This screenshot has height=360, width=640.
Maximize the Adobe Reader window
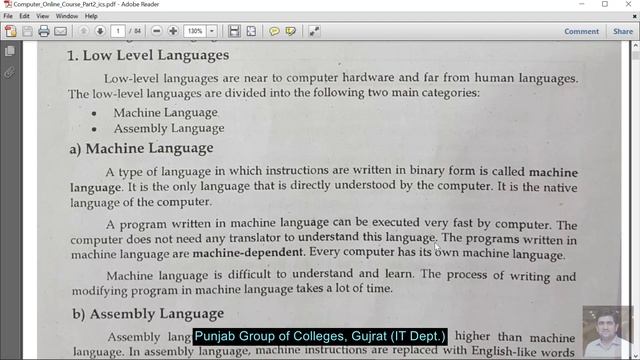point(604,4)
